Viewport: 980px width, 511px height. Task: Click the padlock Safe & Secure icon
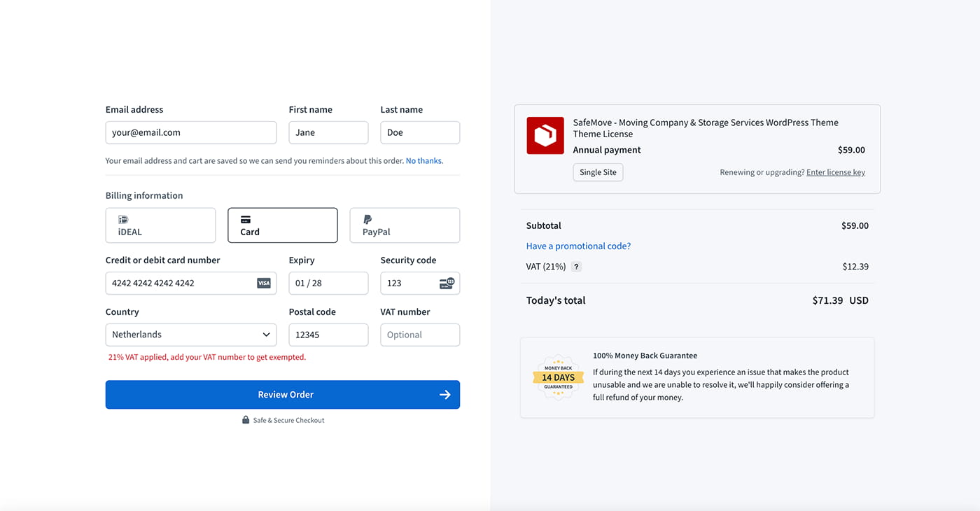(x=246, y=420)
